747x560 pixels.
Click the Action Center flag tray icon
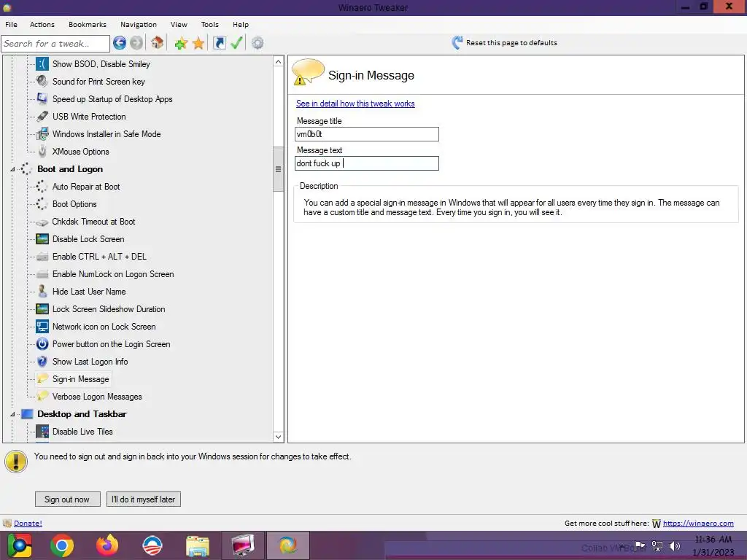tap(640, 546)
